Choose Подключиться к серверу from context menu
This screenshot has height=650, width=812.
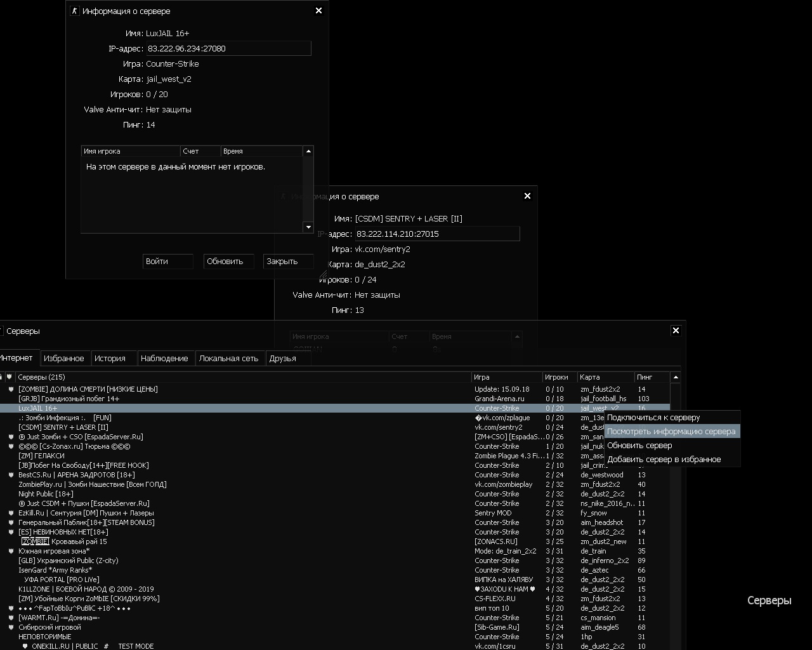point(653,418)
